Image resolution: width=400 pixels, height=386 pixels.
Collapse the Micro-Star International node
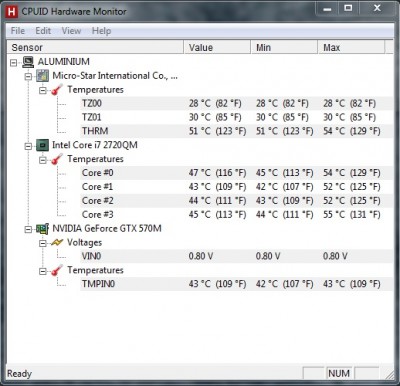(x=28, y=76)
